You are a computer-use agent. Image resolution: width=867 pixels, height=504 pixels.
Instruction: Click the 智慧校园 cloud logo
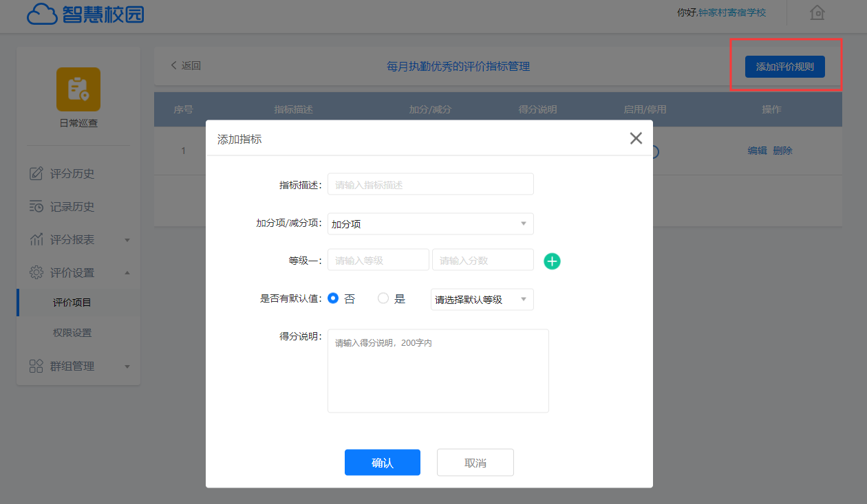click(x=85, y=14)
